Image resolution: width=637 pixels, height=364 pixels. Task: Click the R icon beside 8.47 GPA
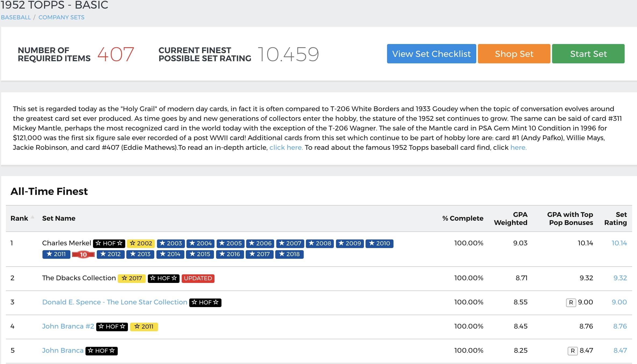[x=572, y=351]
